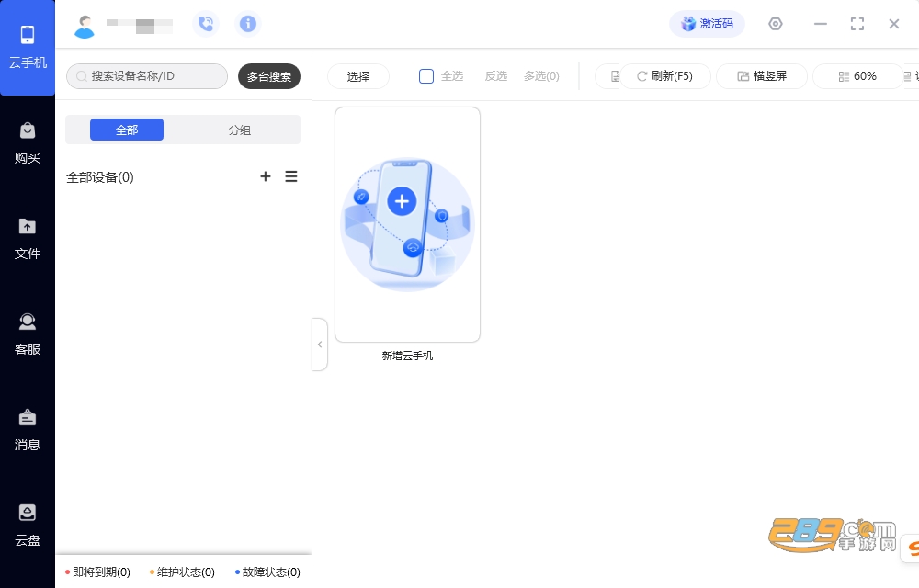The width and height of the screenshot is (919, 588).
Task: Open the 客服 customer service section
Action: (28, 334)
